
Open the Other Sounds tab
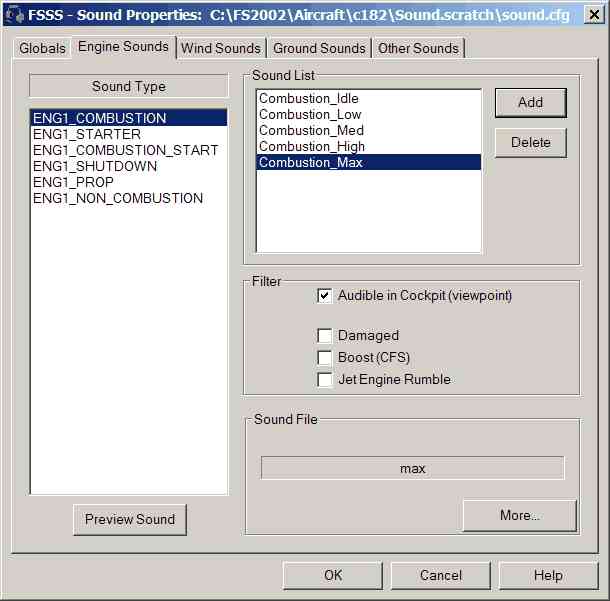click(x=419, y=48)
